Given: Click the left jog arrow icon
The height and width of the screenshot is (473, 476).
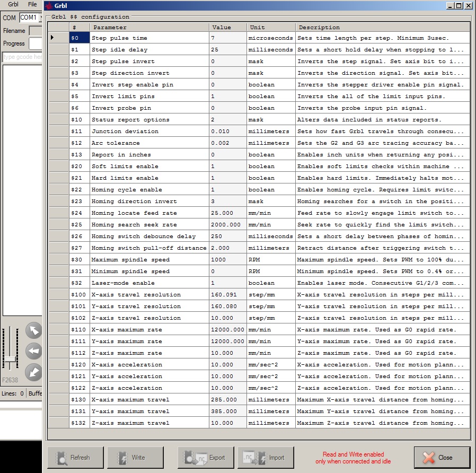Looking at the screenshot, I should (x=34, y=351).
